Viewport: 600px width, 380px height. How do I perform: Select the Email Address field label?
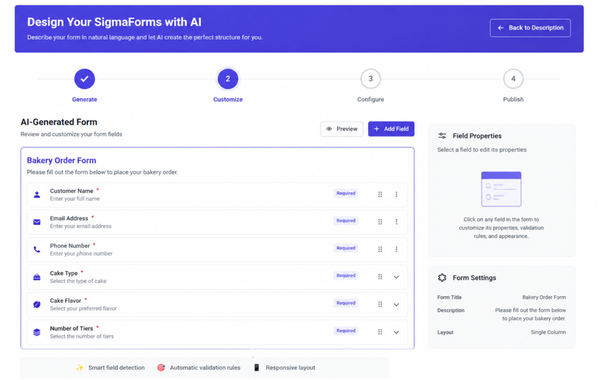point(69,218)
